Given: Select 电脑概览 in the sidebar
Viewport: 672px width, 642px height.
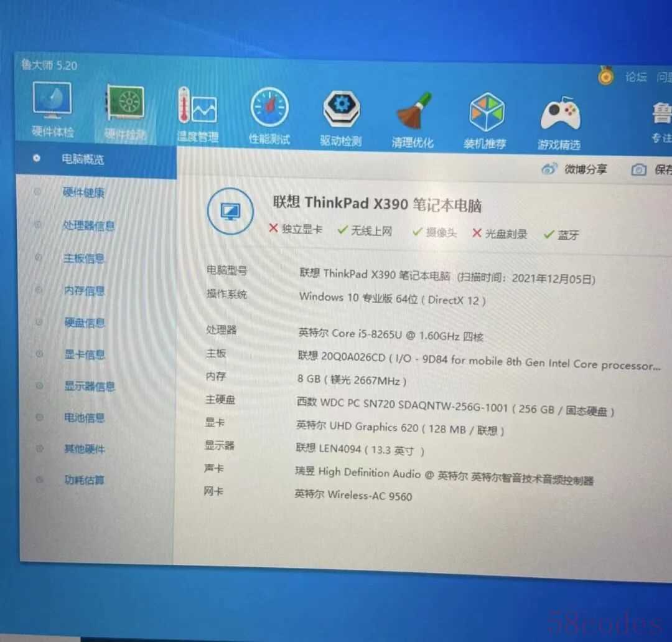Looking at the screenshot, I should coord(83,159).
